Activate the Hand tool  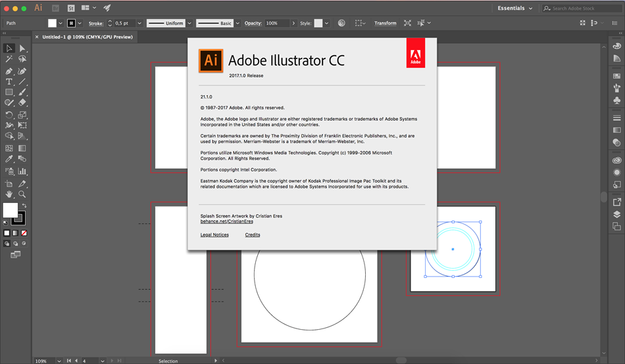(x=9, y=194)
